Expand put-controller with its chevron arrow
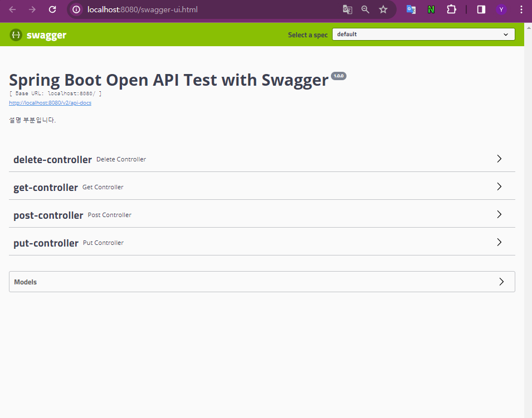 click(x=499, y=242)
